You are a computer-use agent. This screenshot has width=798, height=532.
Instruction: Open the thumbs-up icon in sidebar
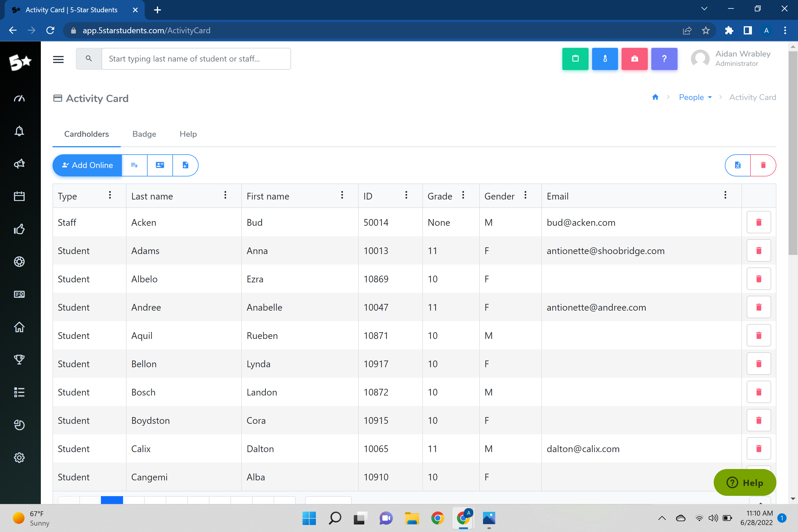(19, 229)
